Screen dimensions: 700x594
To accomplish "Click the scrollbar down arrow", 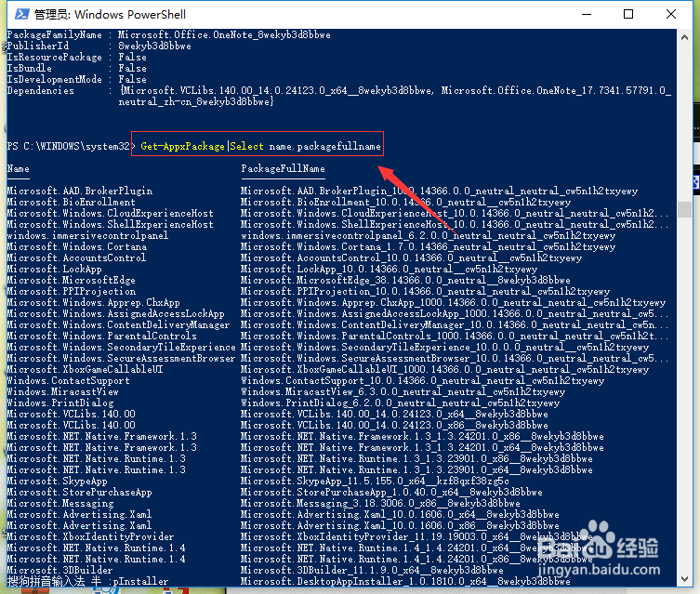I will pyautogui.click(x=684, y=579).
